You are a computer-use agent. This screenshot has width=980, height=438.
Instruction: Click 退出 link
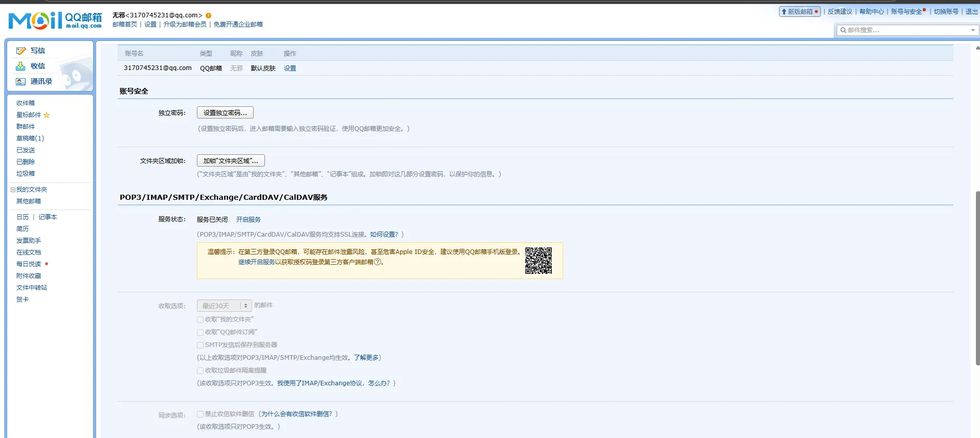pos(971,12)
